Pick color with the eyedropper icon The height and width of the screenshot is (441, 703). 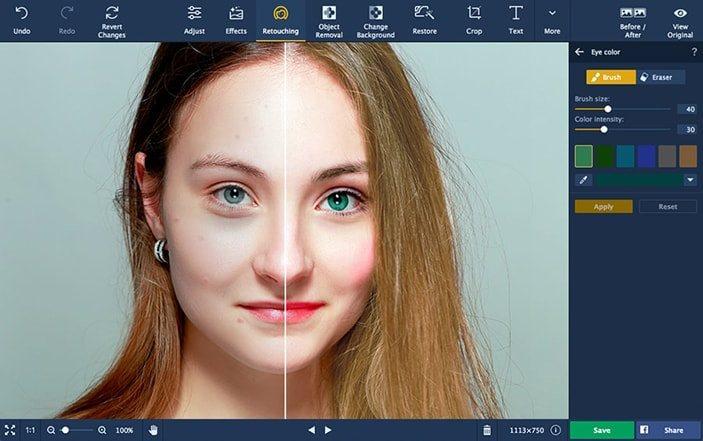[x=583, y=180]
